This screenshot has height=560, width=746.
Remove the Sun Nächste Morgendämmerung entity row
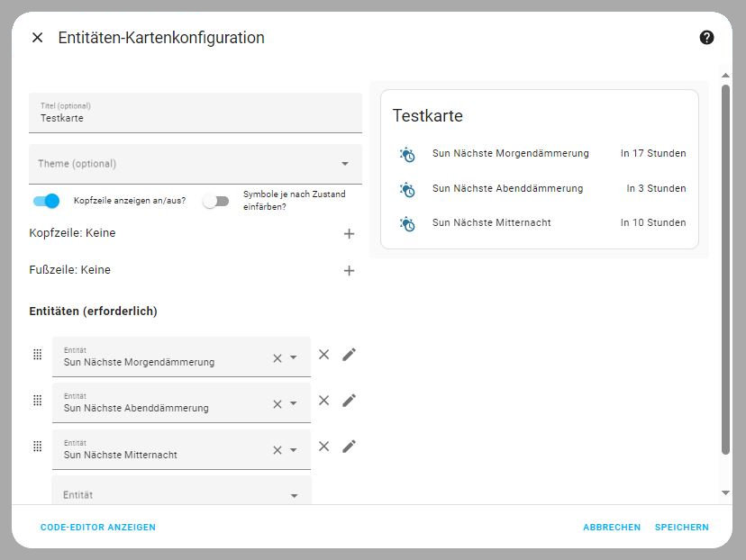324,355
